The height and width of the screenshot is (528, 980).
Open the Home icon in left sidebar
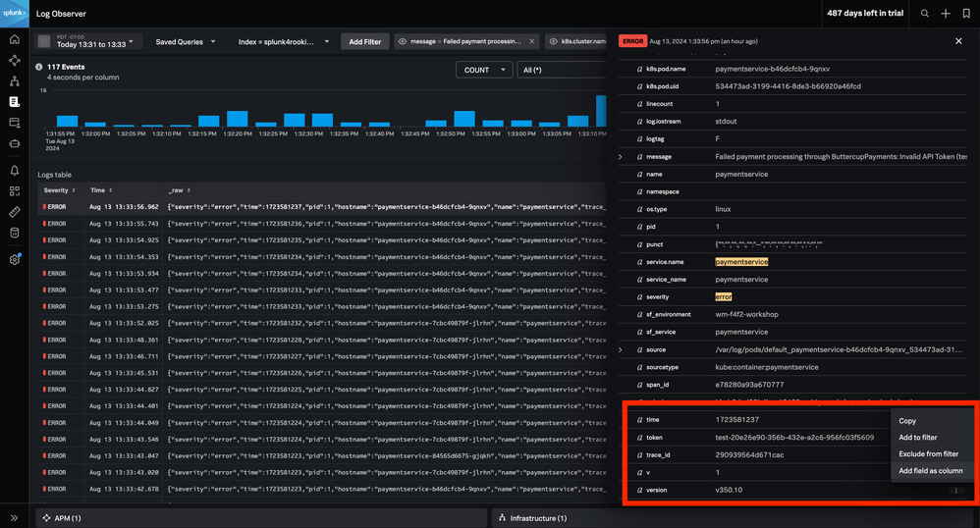(14, 39)
